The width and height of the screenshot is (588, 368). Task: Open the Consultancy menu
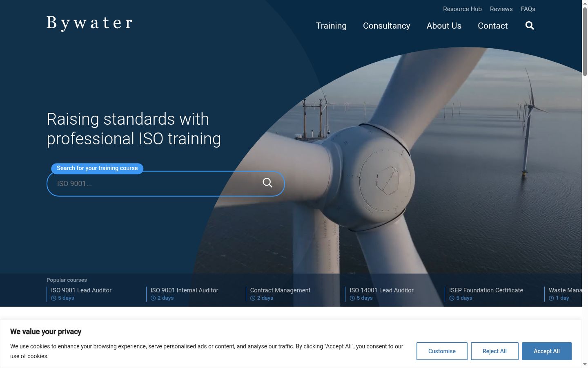point(387,26)
